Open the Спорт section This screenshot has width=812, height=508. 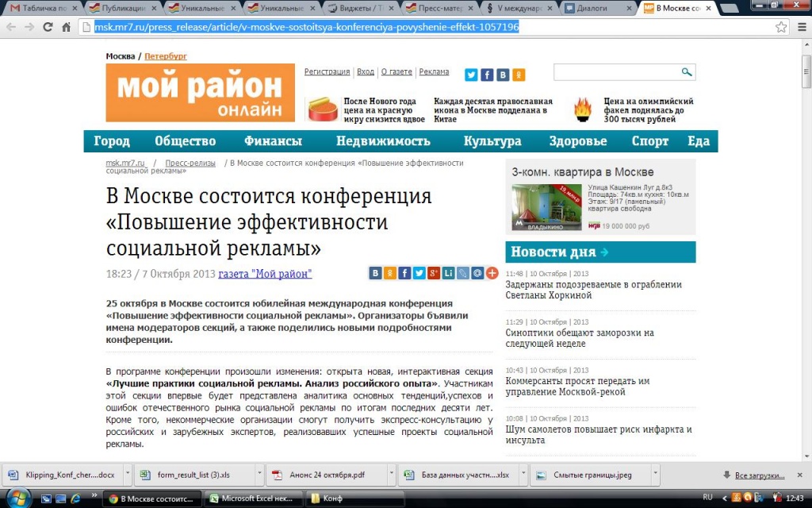pyautogui.click(x=650, y=141)
